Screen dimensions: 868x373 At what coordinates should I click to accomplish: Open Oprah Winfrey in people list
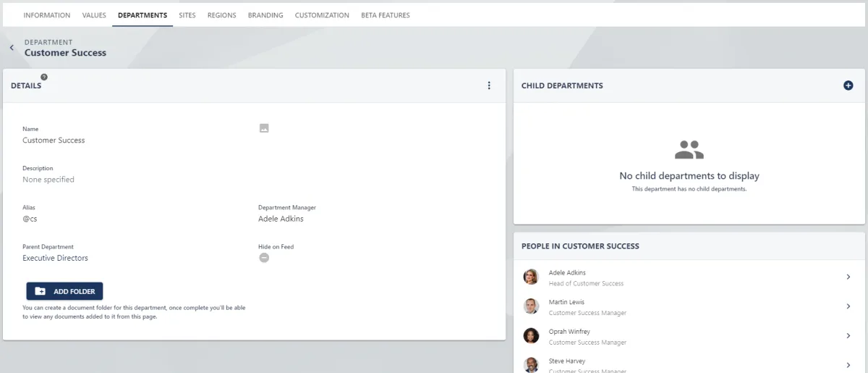[689, 336]
